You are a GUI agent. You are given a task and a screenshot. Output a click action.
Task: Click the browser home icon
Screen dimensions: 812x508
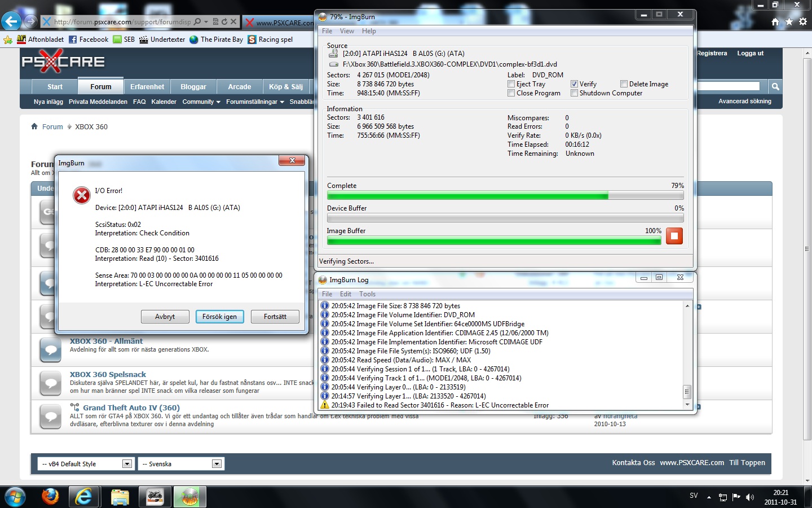775,22
